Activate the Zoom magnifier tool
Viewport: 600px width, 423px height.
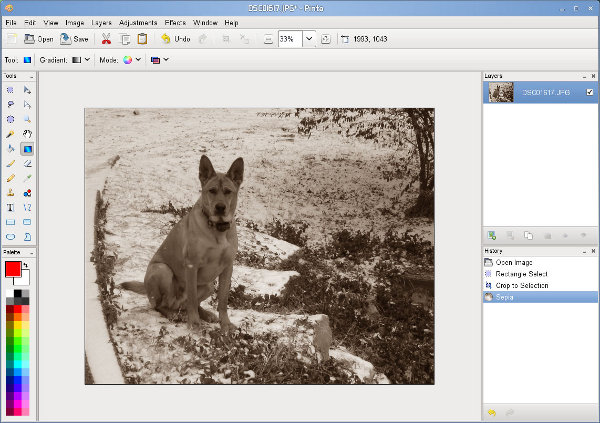pyautogui.click(x=27, y=118)
